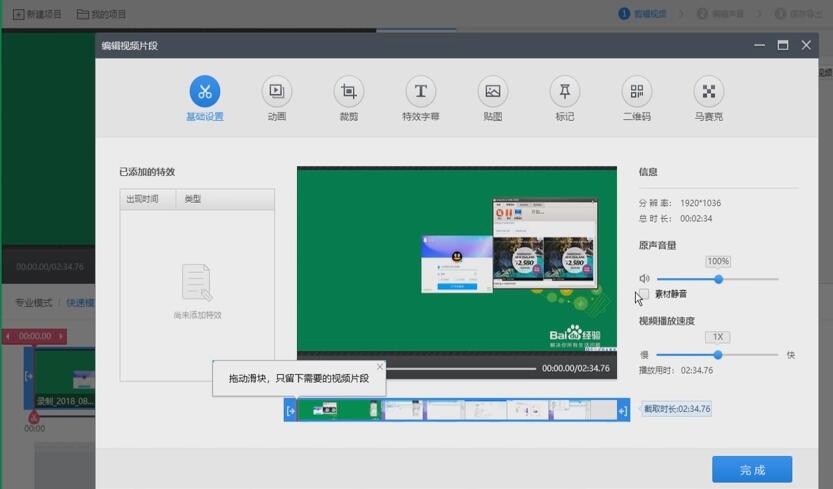
Task: Enable the 素材静音 mute checkbox
Action: pyautogui.click(x=644, y=294)
